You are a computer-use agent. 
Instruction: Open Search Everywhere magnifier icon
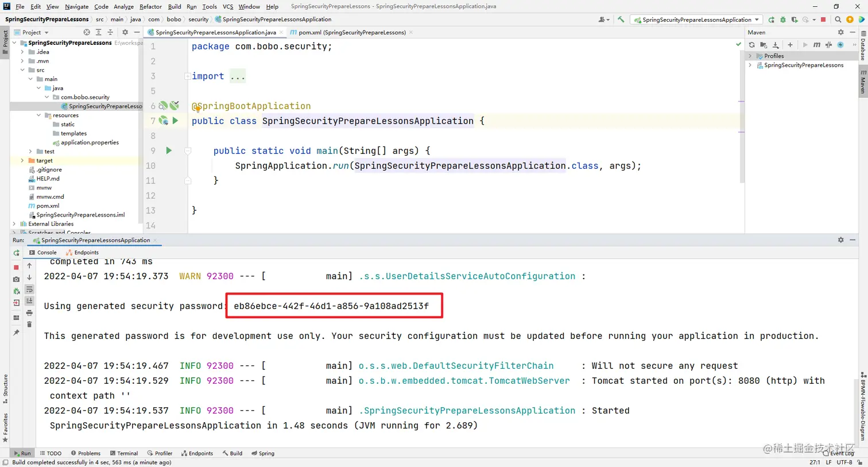(838, 20)
